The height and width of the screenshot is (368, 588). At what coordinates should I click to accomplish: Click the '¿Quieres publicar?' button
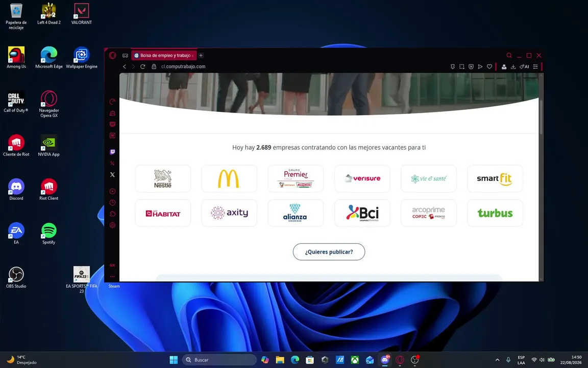click(x=329, y=251)
